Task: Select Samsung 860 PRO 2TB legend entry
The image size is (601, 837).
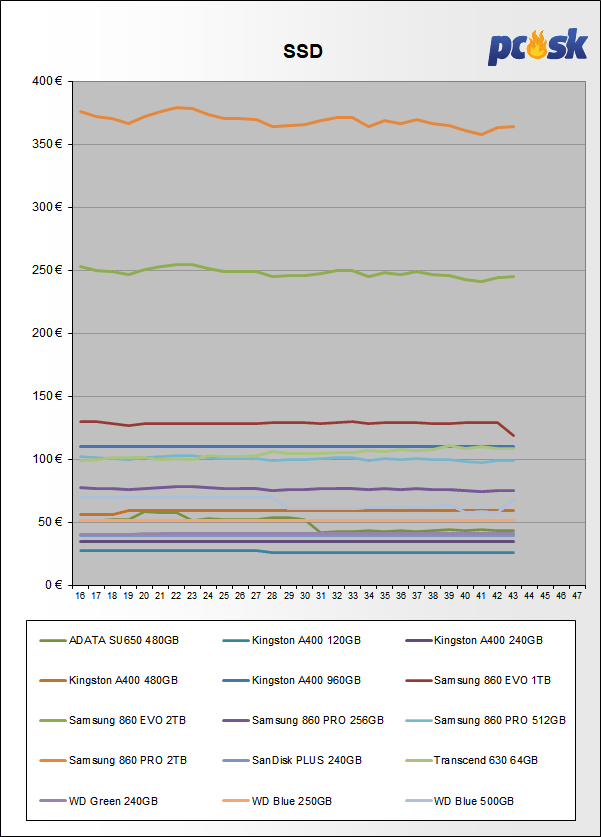Action: pos(113,760)
